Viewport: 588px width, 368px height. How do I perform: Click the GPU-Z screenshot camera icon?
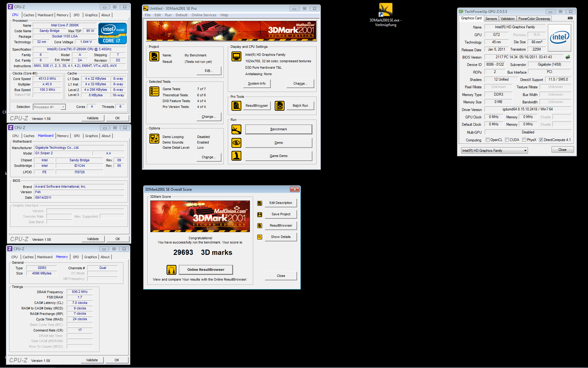tap(570, 18)
